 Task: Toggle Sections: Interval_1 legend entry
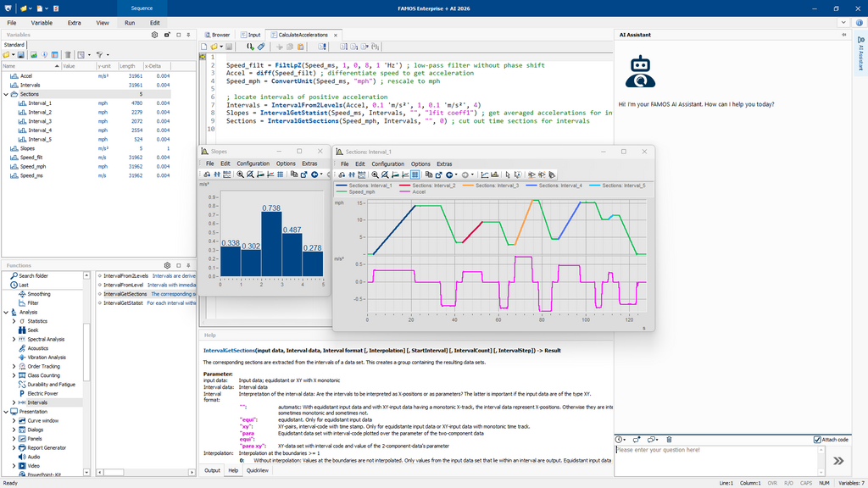pos(363,185)
